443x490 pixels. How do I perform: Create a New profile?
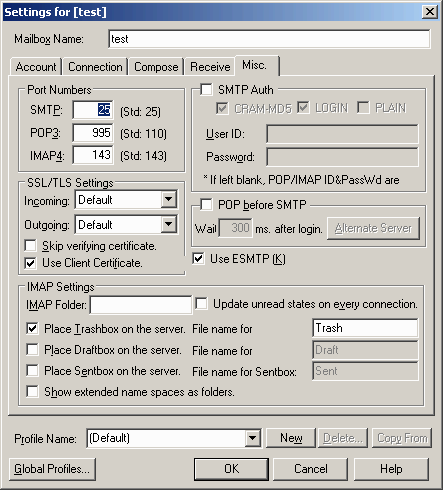tap(291, 438)
